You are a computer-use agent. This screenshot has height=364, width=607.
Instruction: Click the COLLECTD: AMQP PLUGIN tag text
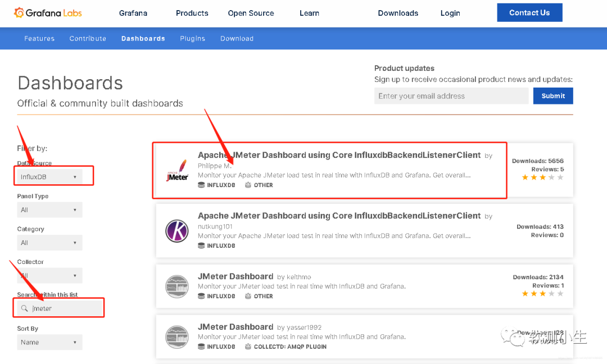290,347
